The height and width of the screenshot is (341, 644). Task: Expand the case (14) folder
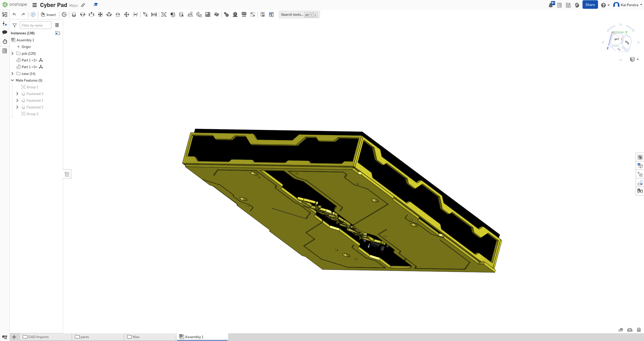pos(12,74)
